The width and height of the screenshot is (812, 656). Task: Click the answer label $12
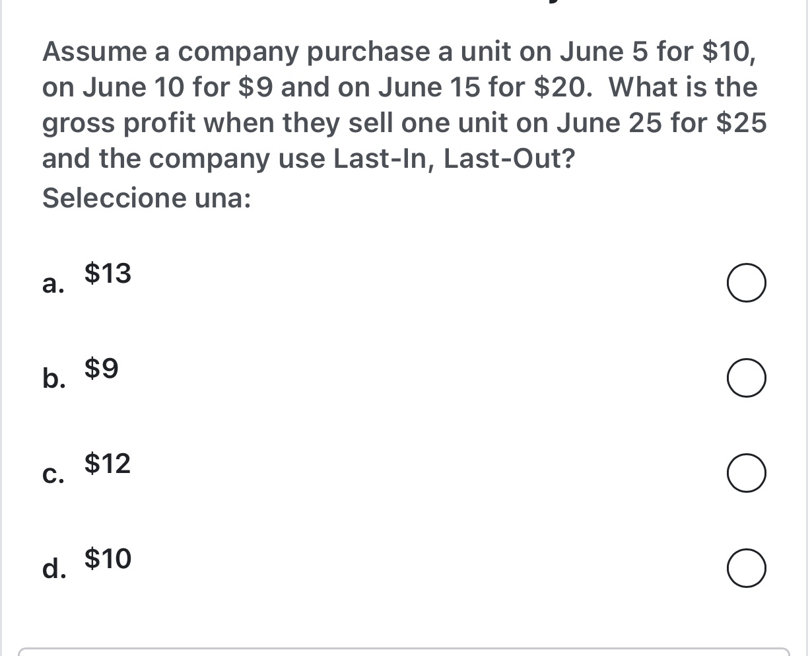point(107,464)
